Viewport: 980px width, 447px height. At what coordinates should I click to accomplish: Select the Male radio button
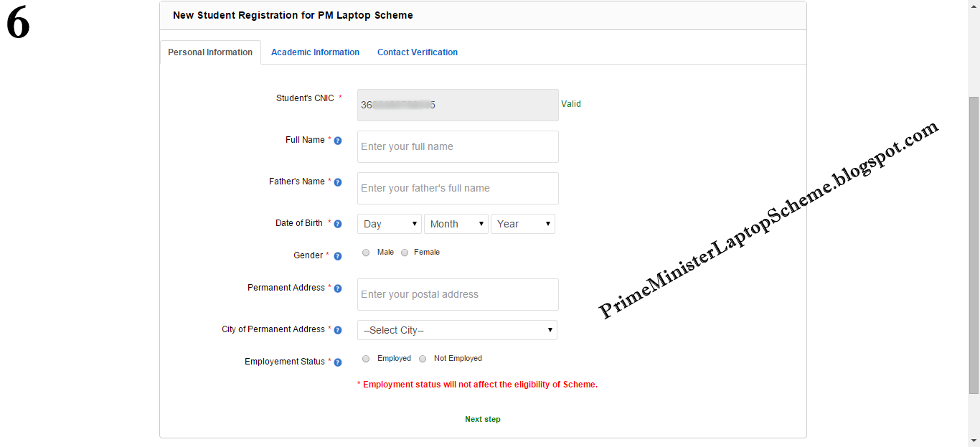point(366,253)
